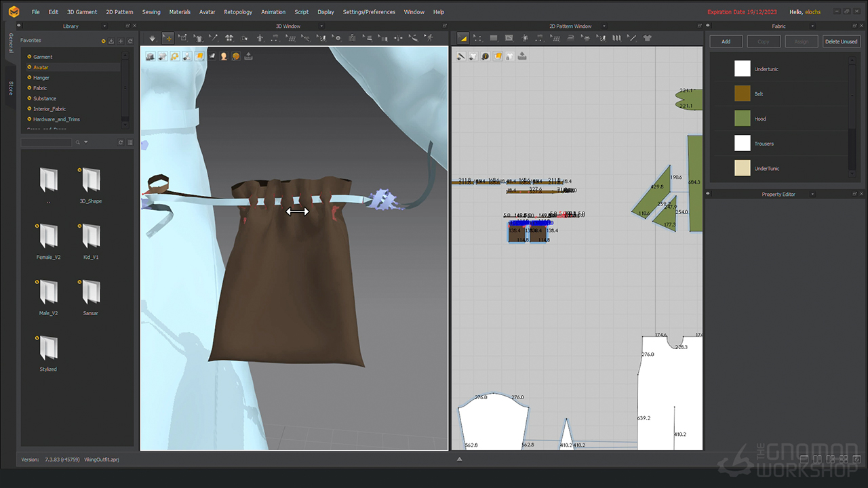This screenshot has width=868, height=488.
Task: Toggle the info display icon in 2D view
Action: 485,56
